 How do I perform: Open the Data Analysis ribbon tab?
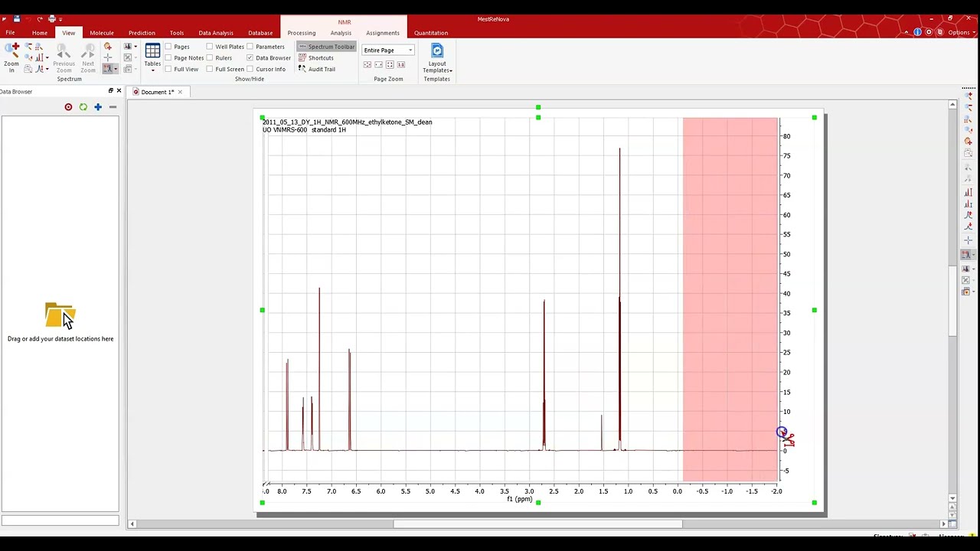click(216, 33)
